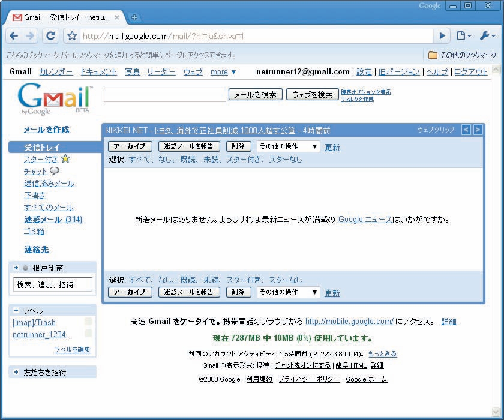The image size is (504, 420).
Task: Open ドキュメント from the top bar
Action: tap(98, 72)
